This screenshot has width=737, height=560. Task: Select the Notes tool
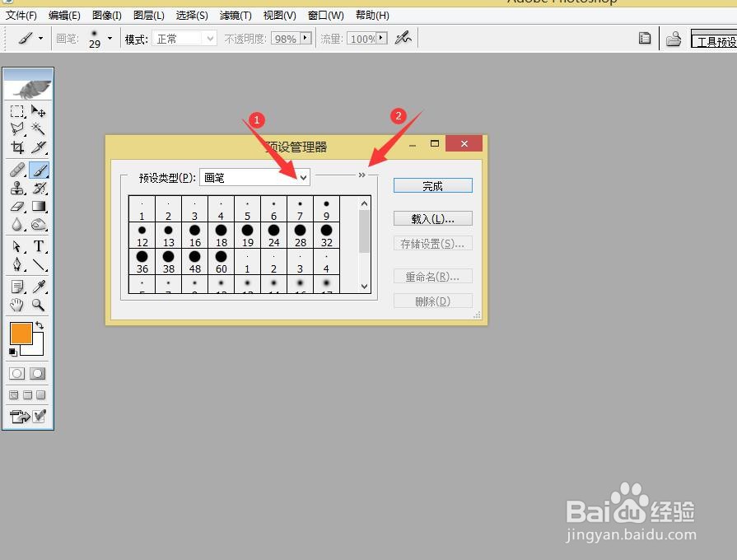17,287
